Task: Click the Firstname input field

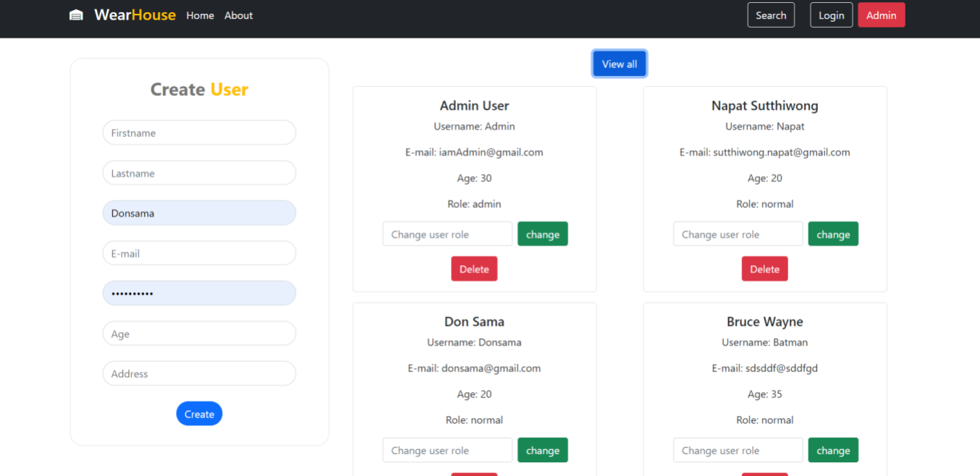Action: [199, 133]
